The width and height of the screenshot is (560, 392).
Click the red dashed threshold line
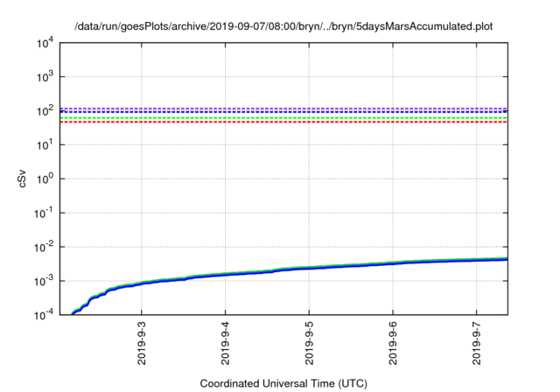tap(283, 122)
